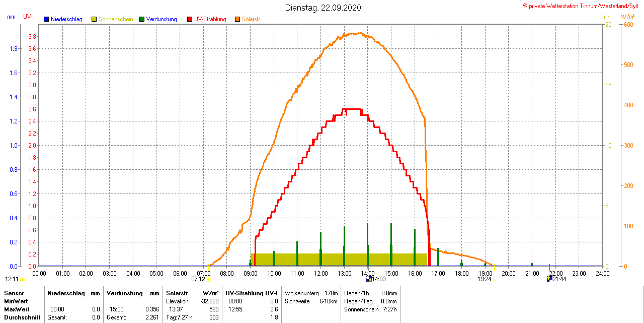644x323 pixels.
Task: Click the Verdunstung total 2.261
Action: coord(152,317)
